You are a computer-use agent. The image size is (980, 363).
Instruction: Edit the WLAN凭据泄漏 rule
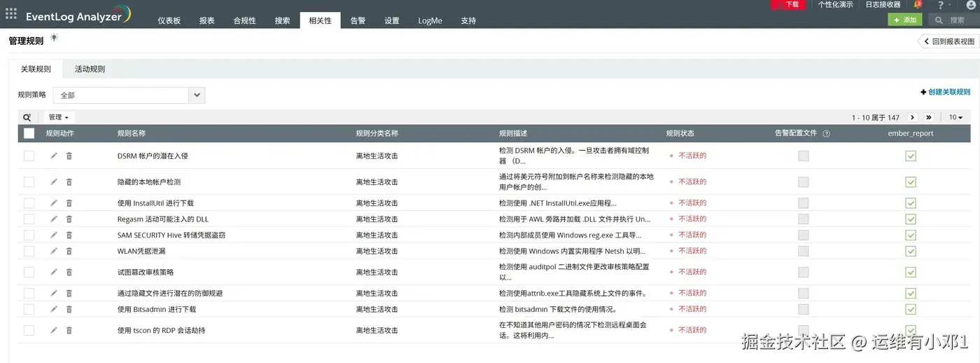pos(54,251)
